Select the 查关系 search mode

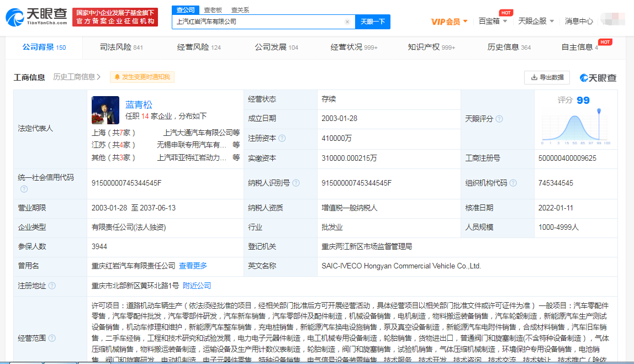(240, 10)
